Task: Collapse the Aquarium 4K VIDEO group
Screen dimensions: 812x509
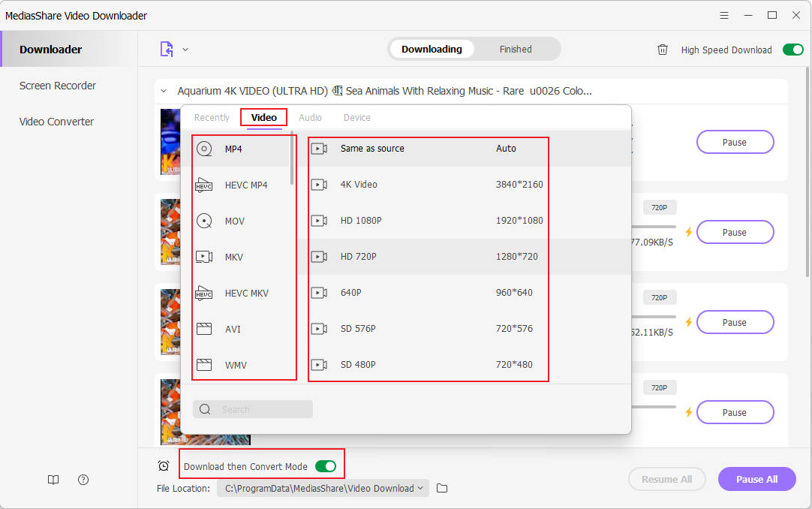Action: click(164, 91)
